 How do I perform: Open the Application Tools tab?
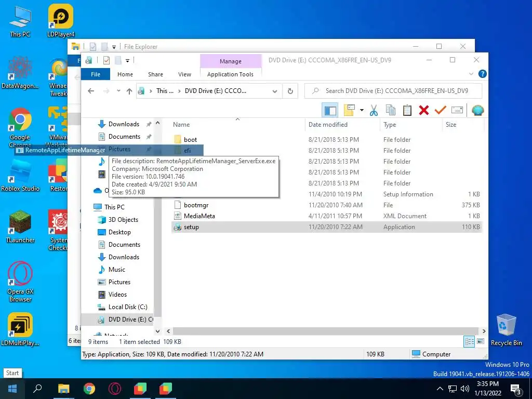coord(230,74)
